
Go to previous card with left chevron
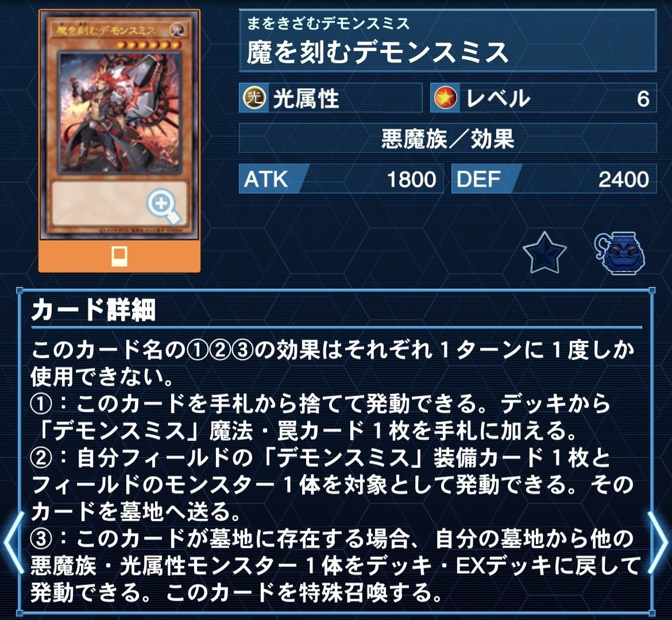click(x=13, y=541)
